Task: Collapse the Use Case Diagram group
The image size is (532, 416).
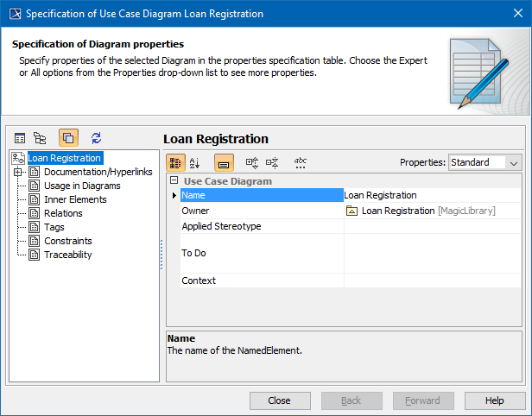Action: [x=174, y=180]
